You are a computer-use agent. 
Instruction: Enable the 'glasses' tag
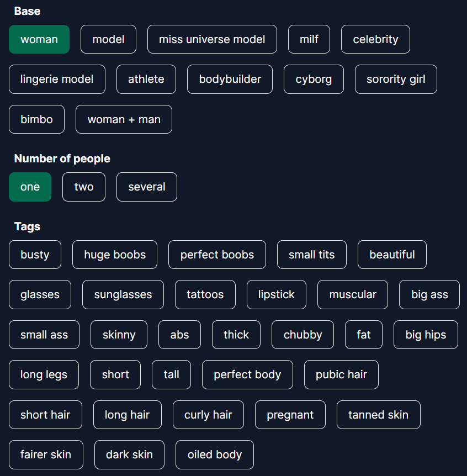[40, 294]
